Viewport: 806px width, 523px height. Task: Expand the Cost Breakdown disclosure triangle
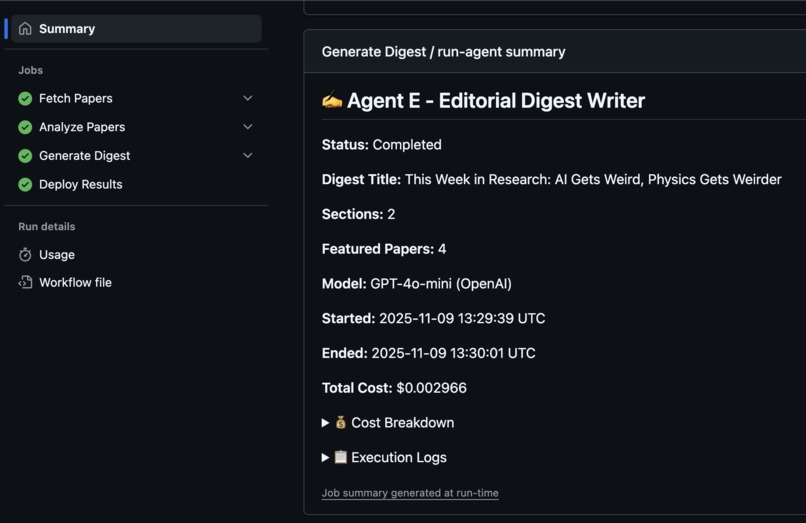(x=325, y=423)
